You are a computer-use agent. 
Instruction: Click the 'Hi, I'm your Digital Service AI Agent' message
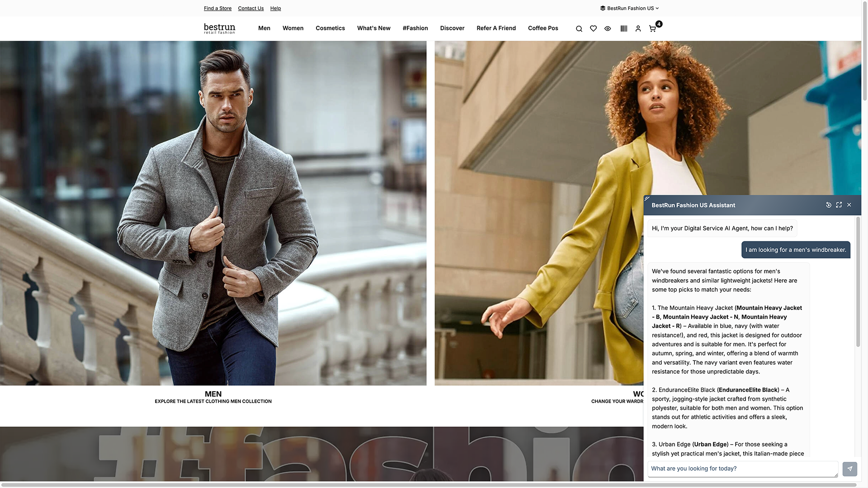(722, 228)
